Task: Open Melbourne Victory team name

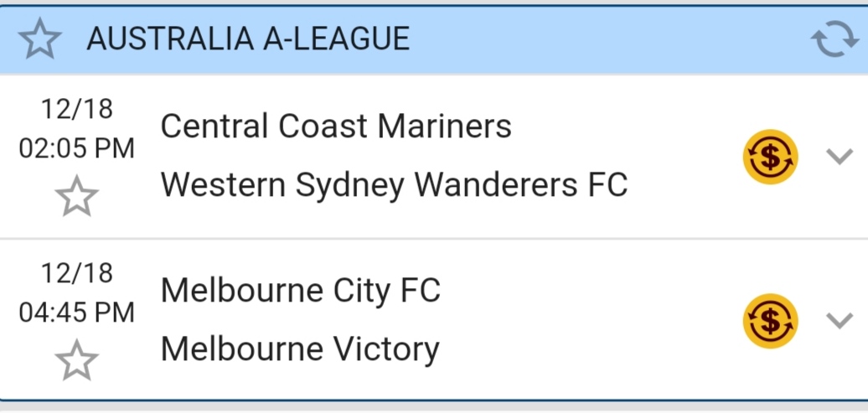Action: pos(299,348)
